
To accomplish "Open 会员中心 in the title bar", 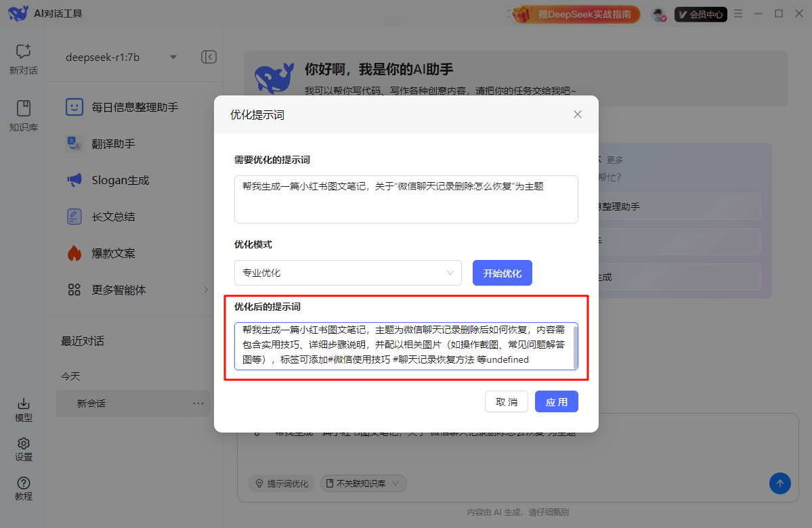I will (x=700, y=13).
